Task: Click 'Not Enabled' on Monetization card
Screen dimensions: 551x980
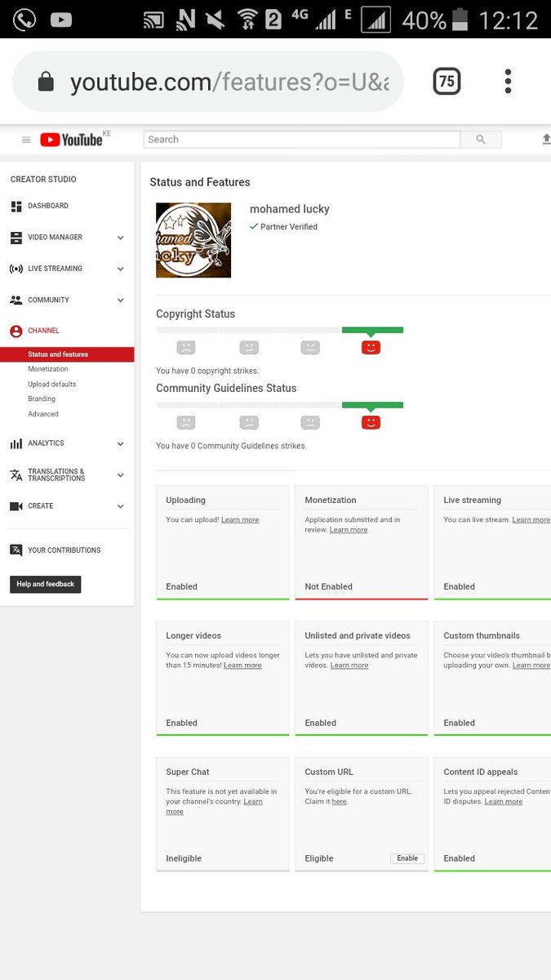Action: [x=329, y=586]
